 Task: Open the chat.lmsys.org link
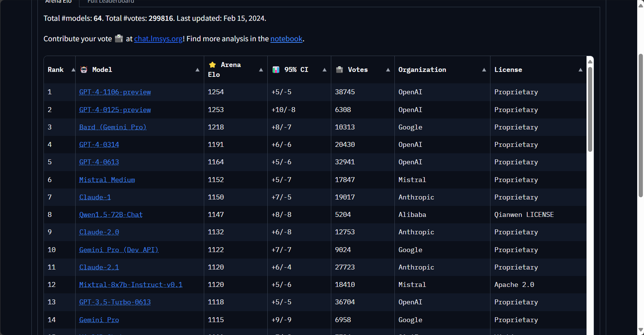(x=158, y=39)
